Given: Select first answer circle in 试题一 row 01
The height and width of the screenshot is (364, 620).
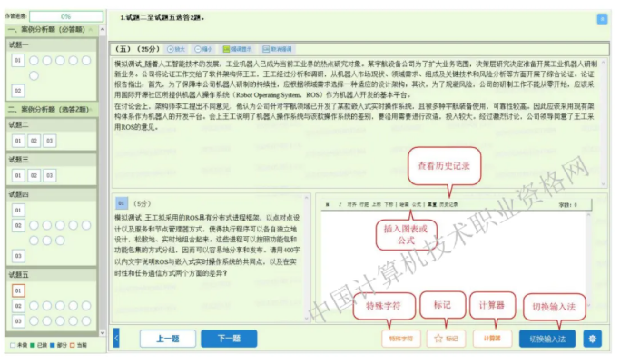Looking at the screenshot, I should [x=34, y=60].
